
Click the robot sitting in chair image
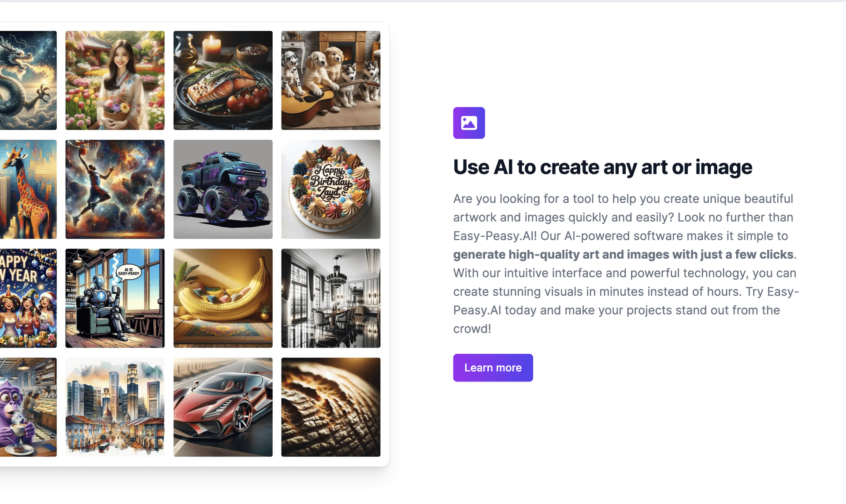point(114,298)
